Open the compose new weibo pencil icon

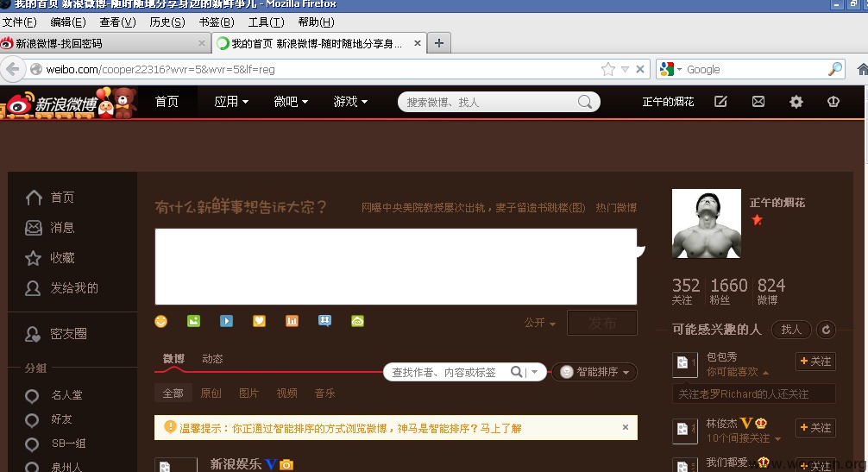point(720,101)
